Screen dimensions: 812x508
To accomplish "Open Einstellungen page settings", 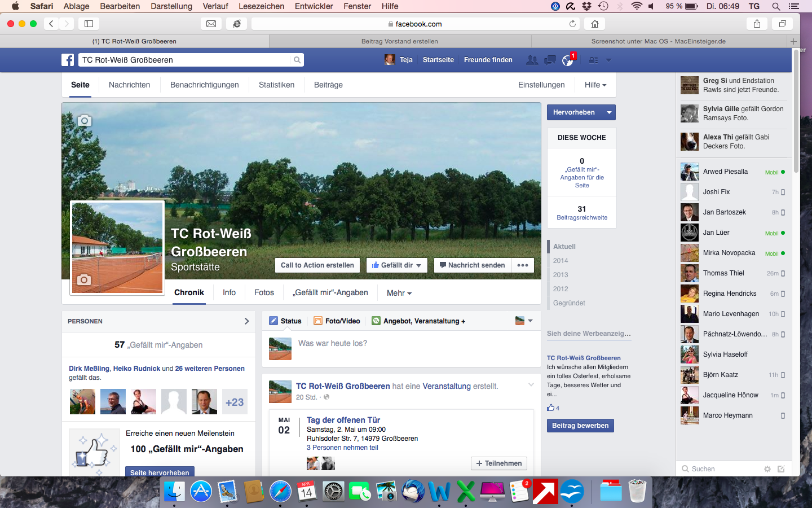I will pos(541,85).
